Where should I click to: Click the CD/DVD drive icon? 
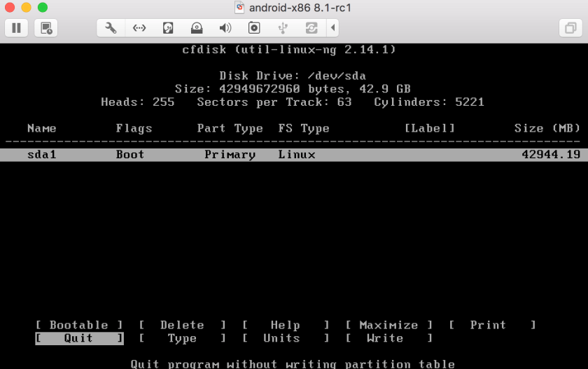coord(197,28)
